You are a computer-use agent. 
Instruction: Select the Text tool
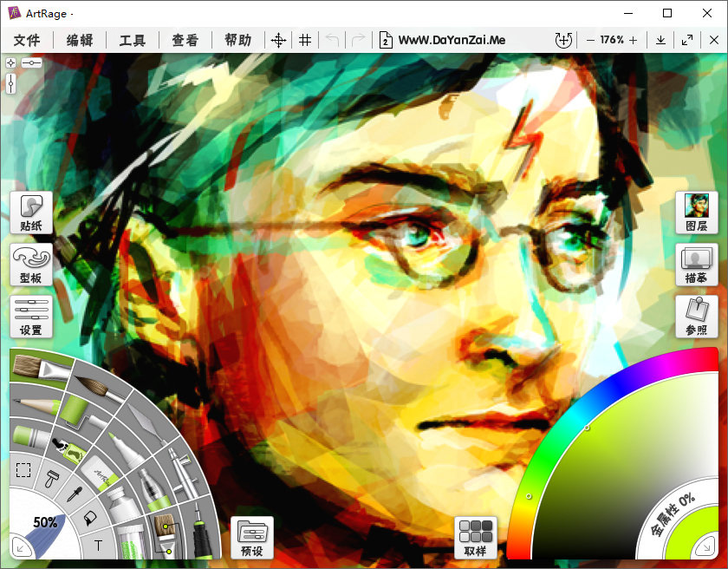coord(98,546)
